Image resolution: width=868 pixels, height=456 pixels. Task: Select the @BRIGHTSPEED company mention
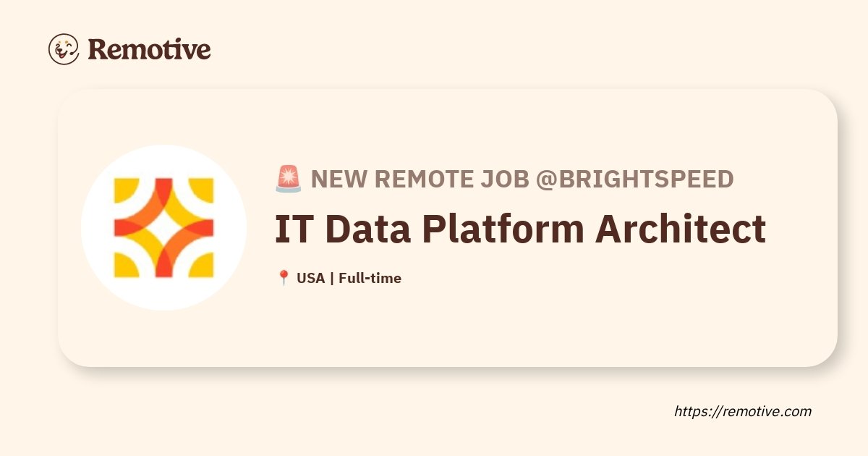tap(634, 179)
